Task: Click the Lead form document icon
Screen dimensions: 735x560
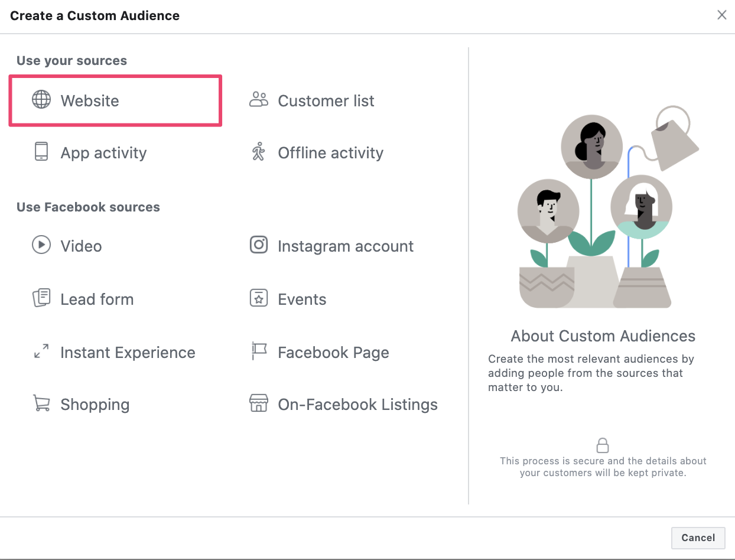Action: (x=41, y=299)
